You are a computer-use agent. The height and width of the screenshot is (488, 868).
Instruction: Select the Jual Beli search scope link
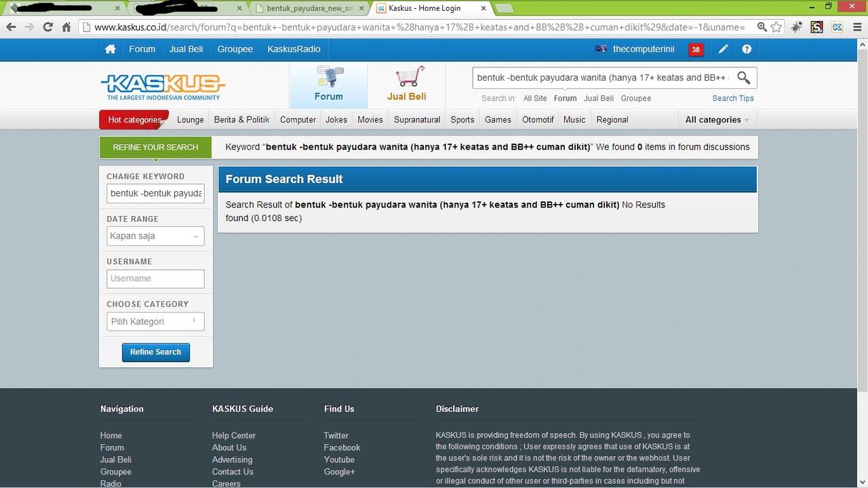tap(599, 98)
